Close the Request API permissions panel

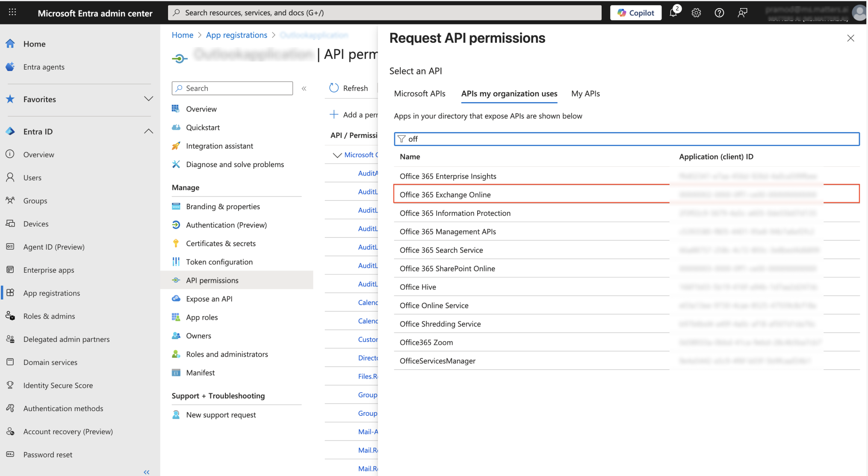coord(850,38)
